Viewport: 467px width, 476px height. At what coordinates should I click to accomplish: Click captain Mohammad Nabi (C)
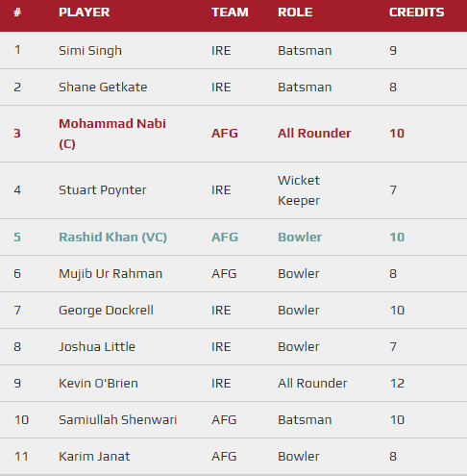112,134
